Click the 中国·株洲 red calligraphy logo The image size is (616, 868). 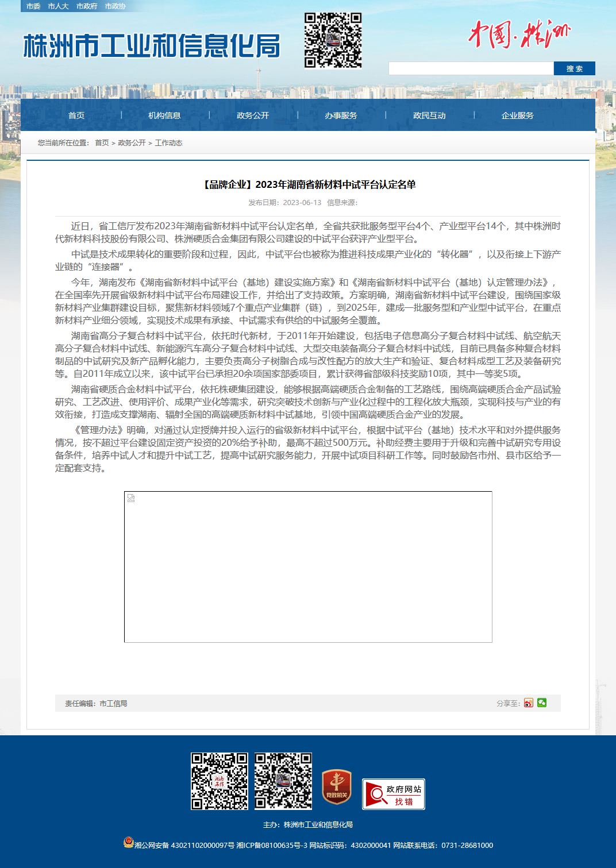[x=519, y=34]
